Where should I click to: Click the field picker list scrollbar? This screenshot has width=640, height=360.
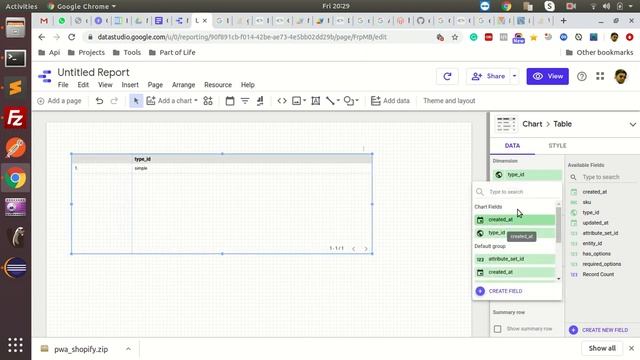click(558, 224)
